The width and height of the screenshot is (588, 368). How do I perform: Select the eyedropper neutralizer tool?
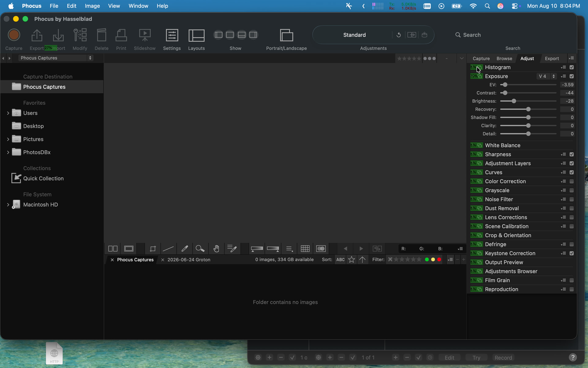click(184, 249)
